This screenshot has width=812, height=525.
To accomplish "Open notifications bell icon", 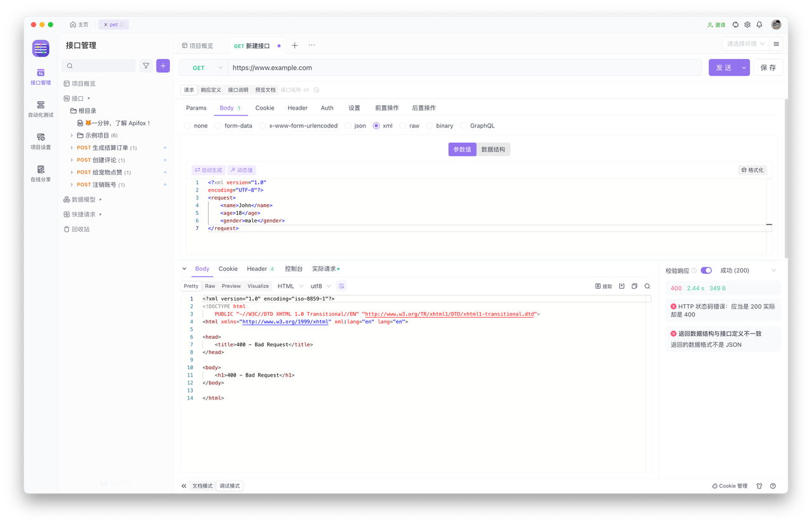I will 759,25.
